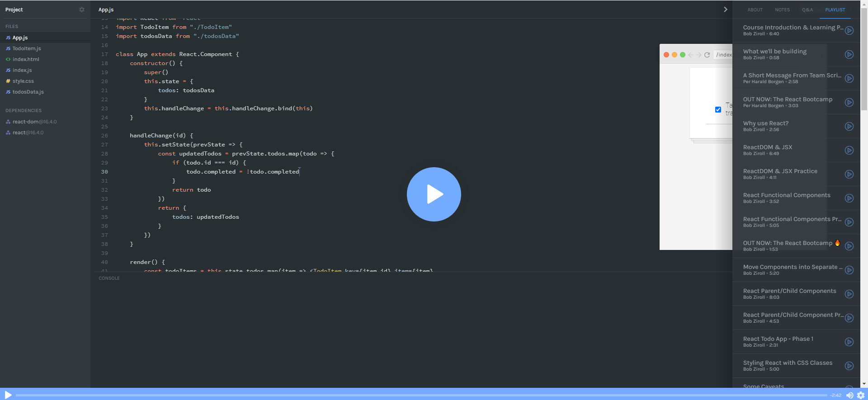Open App.js in the file list
868x400 pixels.
(45, 38)
